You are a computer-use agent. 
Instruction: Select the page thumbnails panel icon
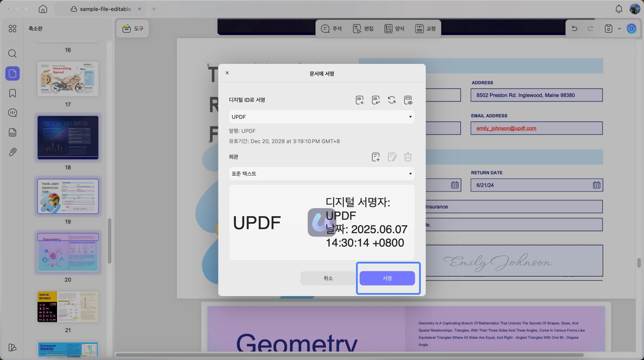[x=12, y=73]
